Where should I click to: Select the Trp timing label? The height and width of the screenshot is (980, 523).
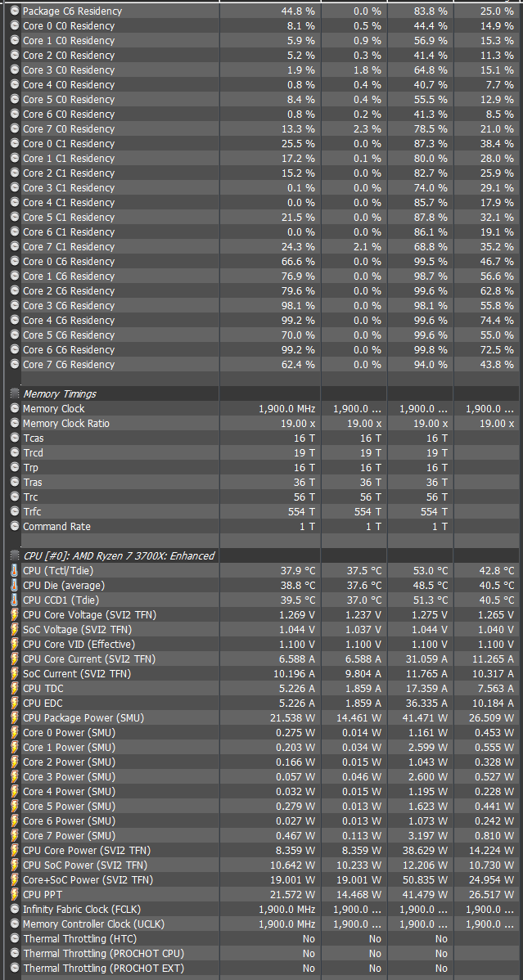point(31,467)
